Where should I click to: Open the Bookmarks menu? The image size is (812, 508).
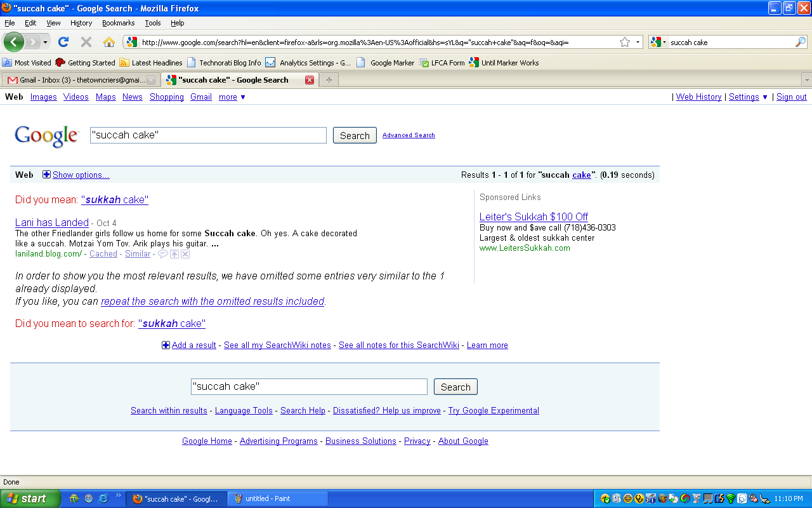119,23
